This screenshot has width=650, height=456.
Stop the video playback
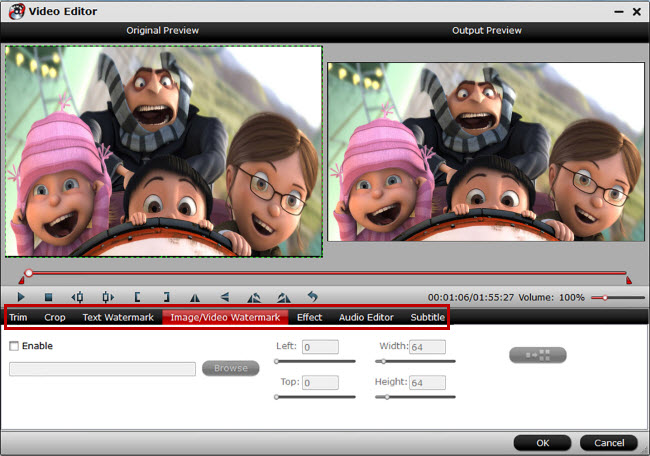pos(48,297)
